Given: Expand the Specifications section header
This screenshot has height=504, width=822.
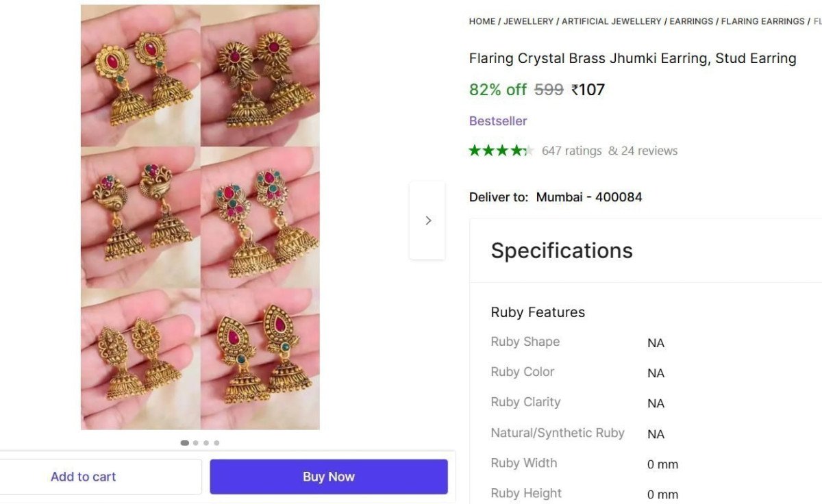Looking at the screenshot, I should pos(562,251).
